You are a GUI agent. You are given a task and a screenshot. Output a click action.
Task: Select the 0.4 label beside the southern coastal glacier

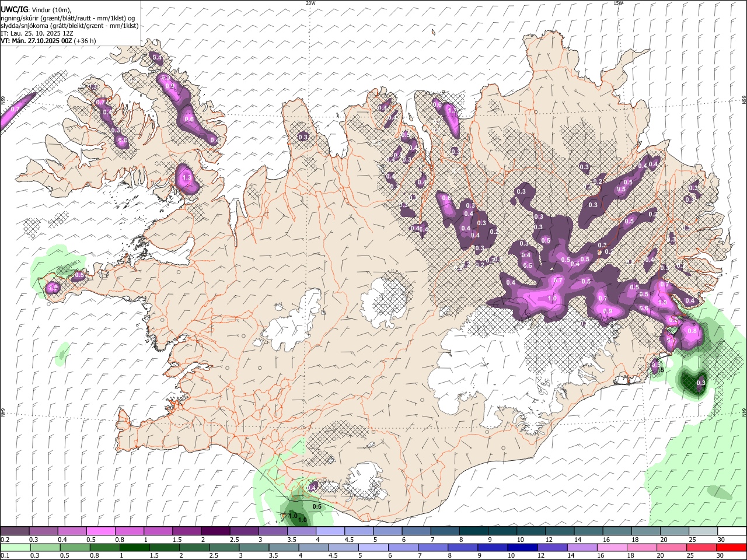coord(312,488)
